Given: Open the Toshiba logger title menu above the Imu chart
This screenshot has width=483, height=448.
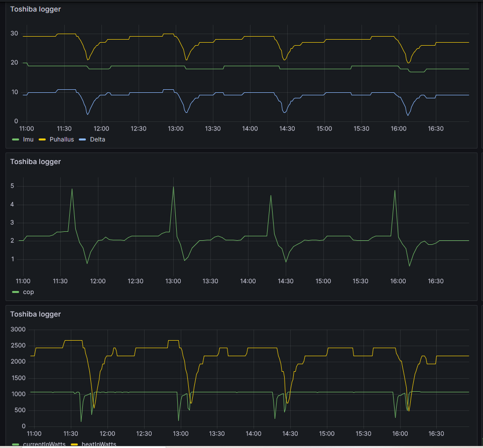Looking at the screenshot, I should click(x=35, y=9).
